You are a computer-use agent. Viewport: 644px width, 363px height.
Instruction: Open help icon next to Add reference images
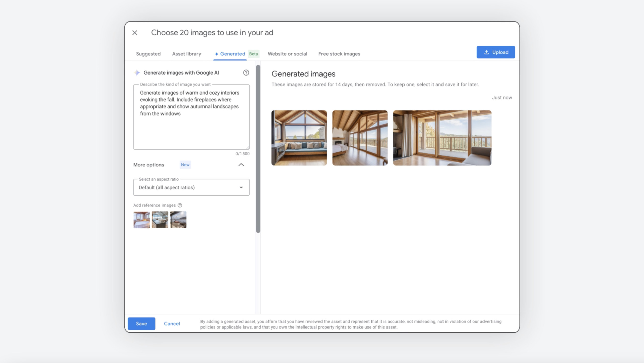pyautogui.click(x=180, y=205)
